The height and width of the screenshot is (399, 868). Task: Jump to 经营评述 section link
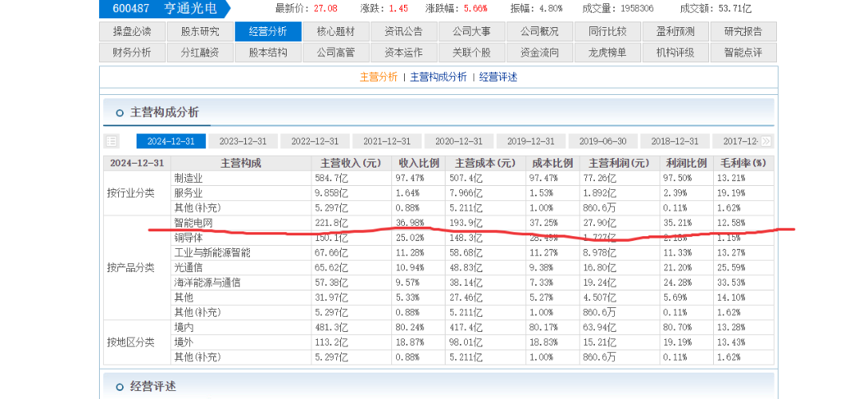point(498,77)
